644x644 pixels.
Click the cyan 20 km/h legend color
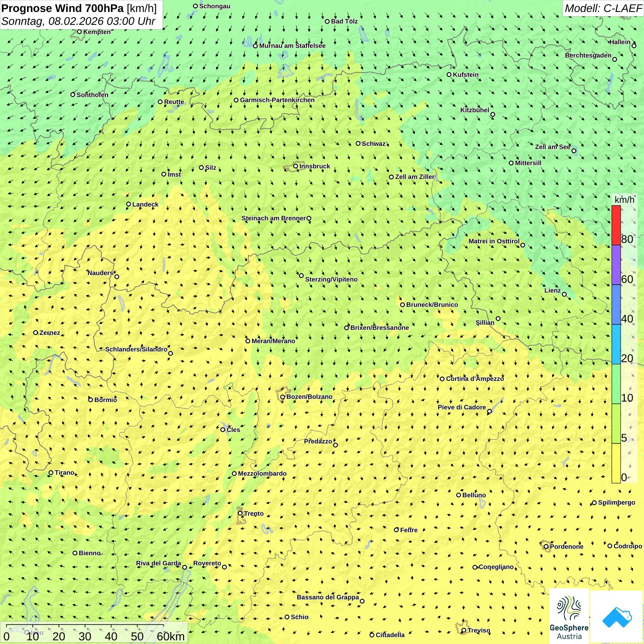tap(616, 344)
